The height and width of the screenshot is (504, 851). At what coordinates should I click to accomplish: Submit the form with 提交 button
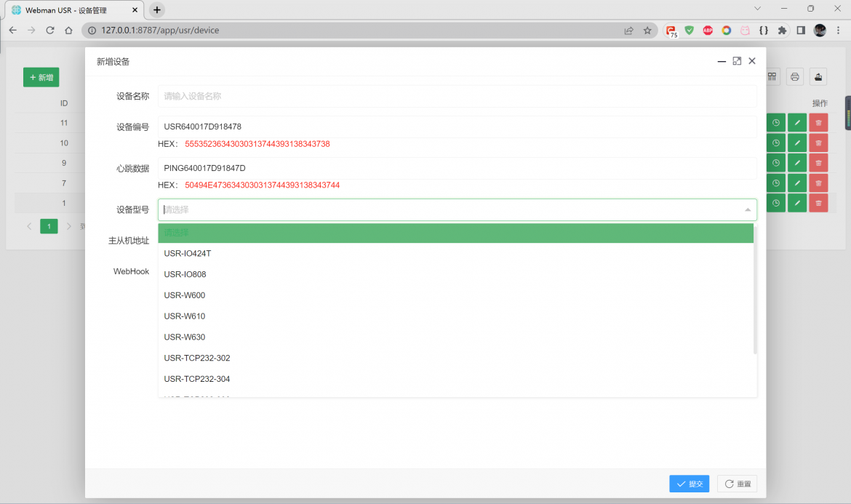coord(690,484)
